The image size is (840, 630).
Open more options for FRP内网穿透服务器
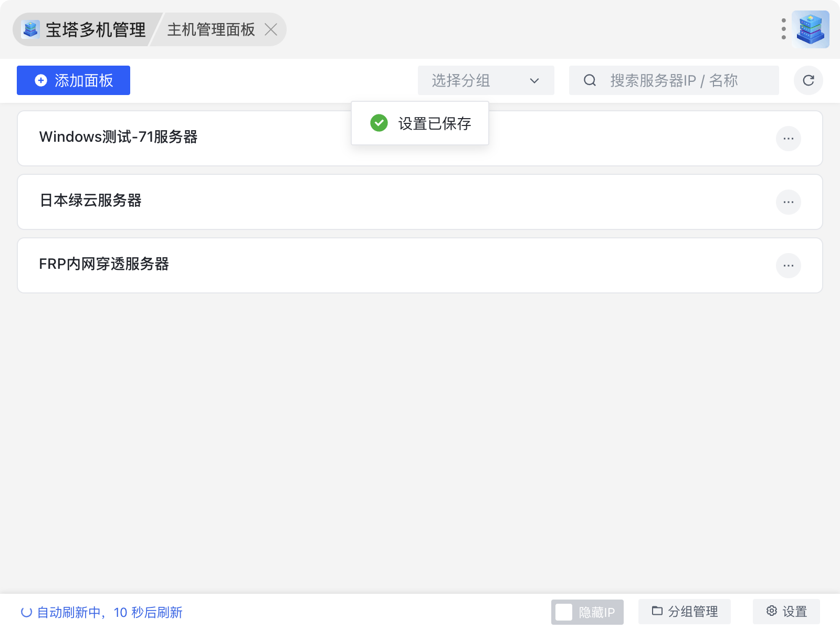click(789, 266)
